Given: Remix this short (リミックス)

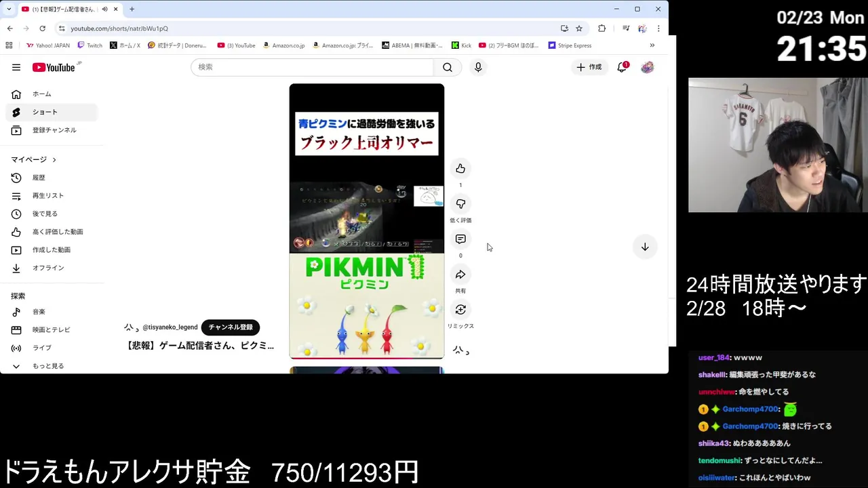Looking at the screenshot, I should 460,310.
